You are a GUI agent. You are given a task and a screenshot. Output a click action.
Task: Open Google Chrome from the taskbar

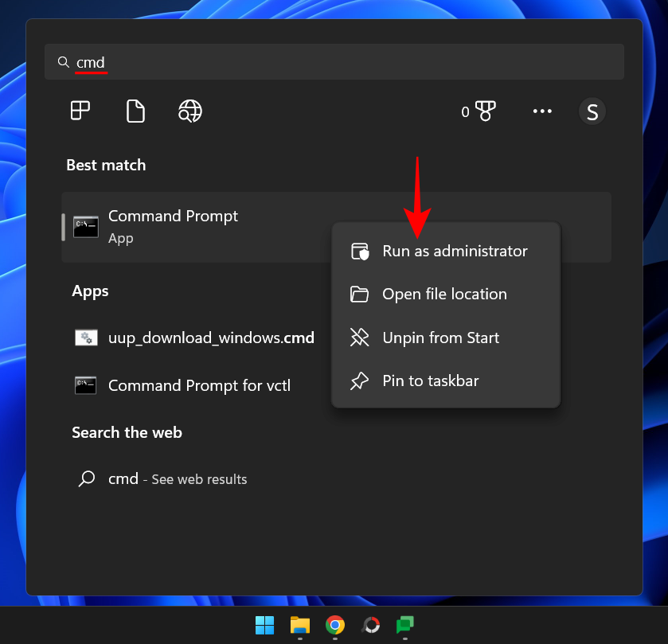(x=335, y=625)
